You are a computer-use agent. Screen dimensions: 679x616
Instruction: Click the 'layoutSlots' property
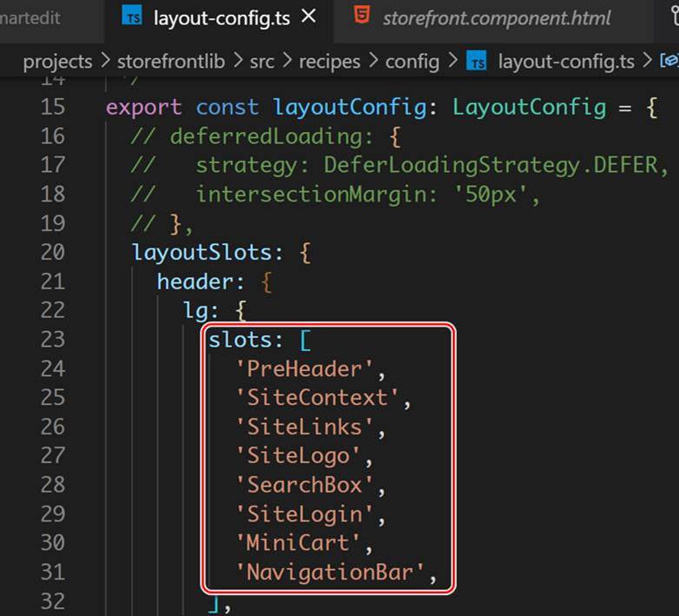click(201, 253)
